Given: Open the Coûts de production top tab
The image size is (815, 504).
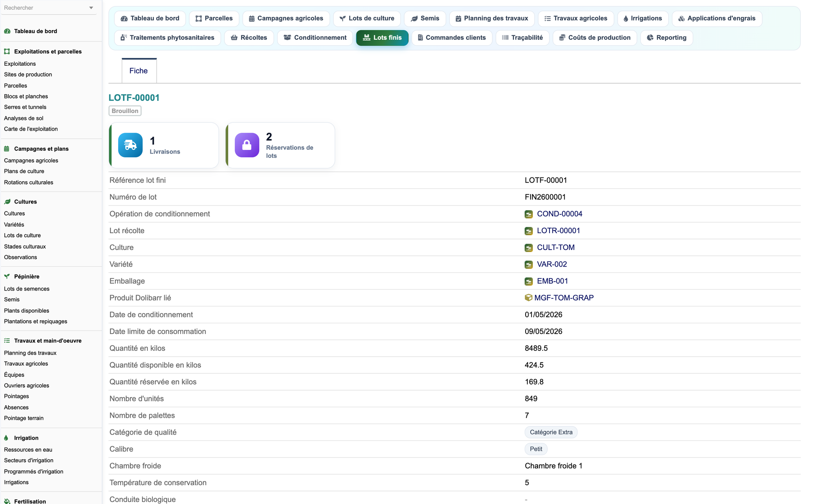Looking at the screenshot, I should [x=595, y=38].
